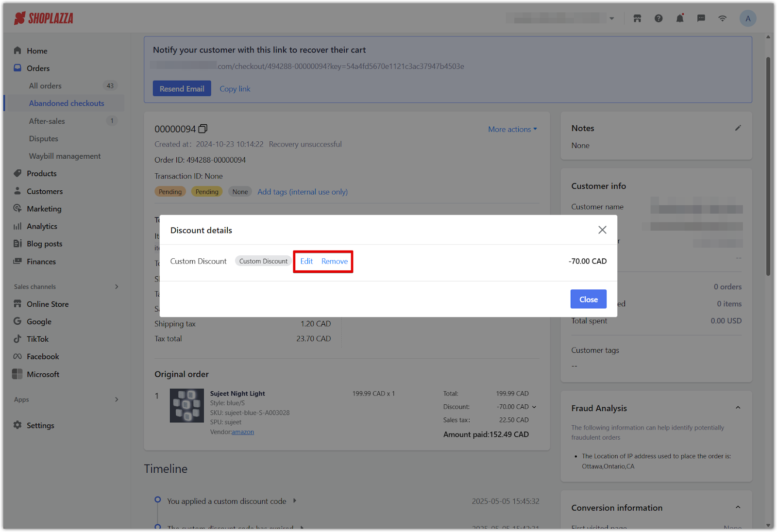This screenshot has height=532, width=777.
Task: Click the '-70.00 CAD' amount in dialog
Action: (588, 262)
